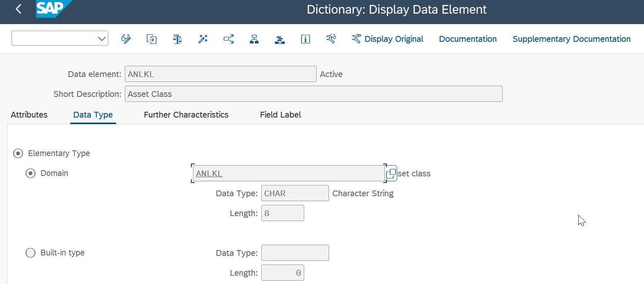
Task: Click the Navigation Window stack icon
Action: (280, 39)
